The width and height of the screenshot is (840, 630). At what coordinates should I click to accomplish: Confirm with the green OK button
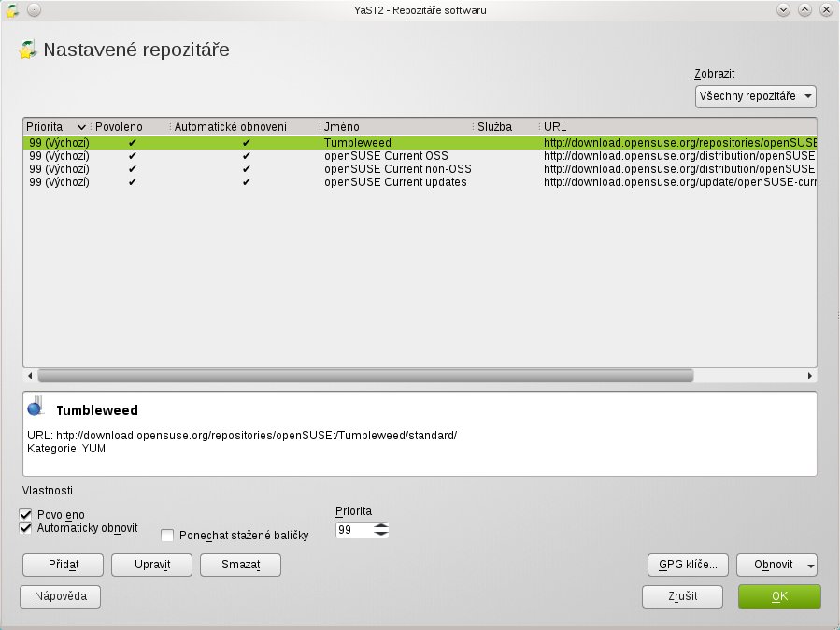point(779,596)
